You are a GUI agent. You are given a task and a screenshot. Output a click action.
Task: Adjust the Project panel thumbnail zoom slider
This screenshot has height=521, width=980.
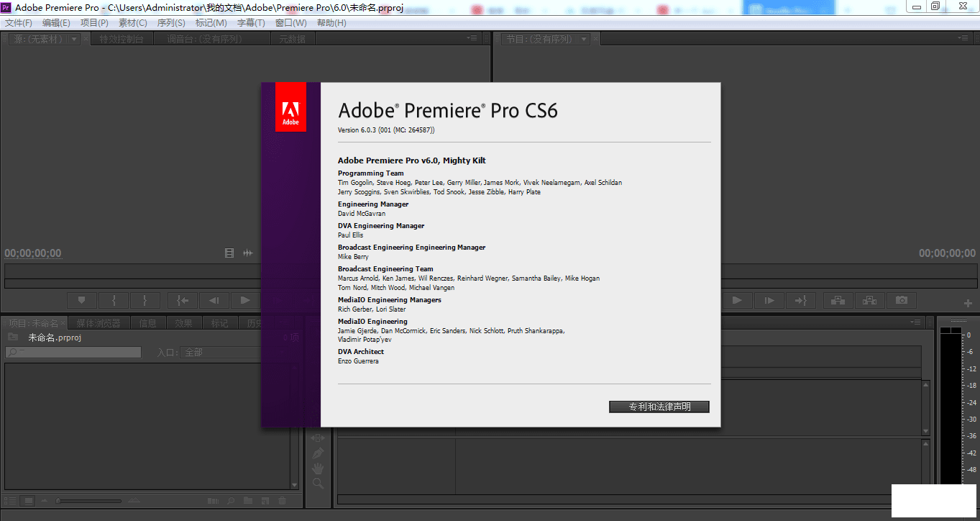click(88, 501)
